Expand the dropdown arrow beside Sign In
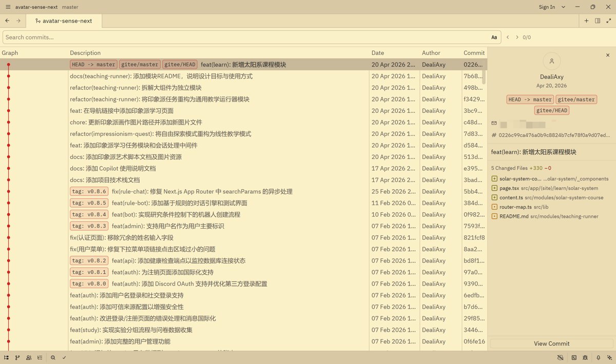Screen dimensions: 616x364 (563, 7)
